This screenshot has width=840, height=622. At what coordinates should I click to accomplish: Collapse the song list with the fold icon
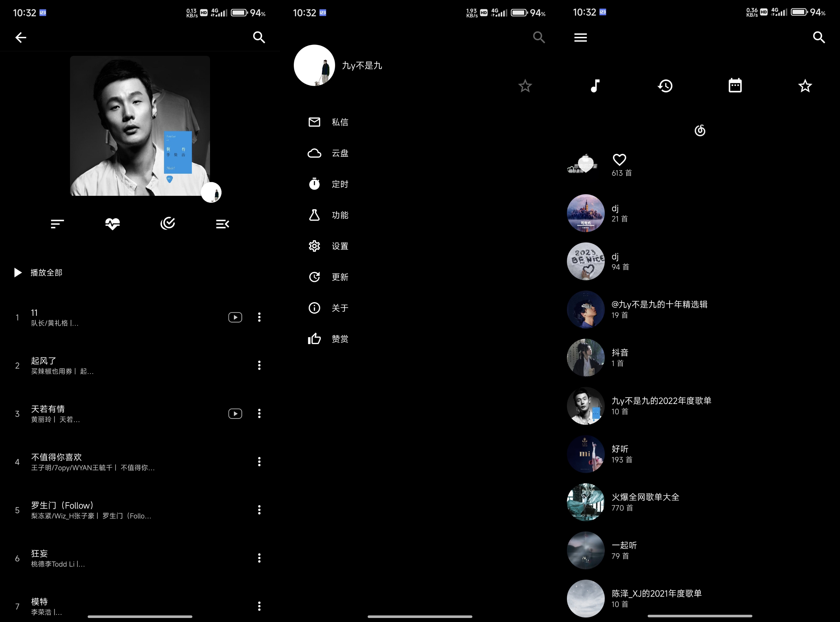pyautogui.click(x=223, y=224)
